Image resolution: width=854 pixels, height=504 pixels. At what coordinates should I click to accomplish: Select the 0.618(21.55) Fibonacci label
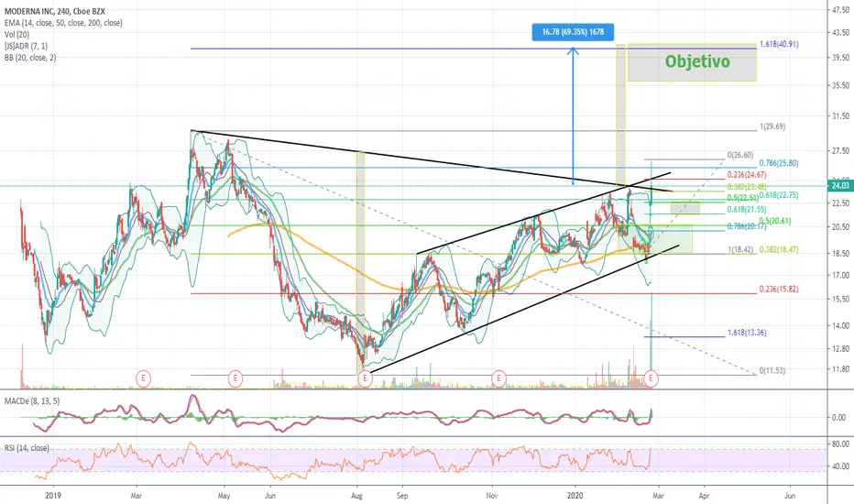[747, 209]
